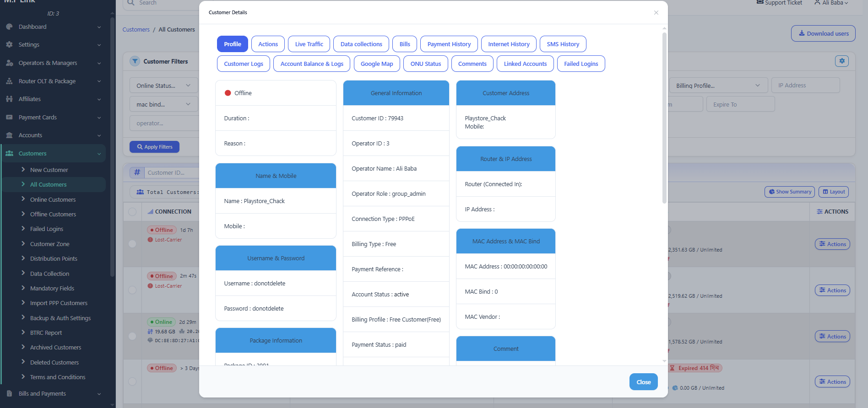This screenshot has width=868, height=408.
Task: Click the Dashboard sidebar icon
Action: click(x=9, y=27)
